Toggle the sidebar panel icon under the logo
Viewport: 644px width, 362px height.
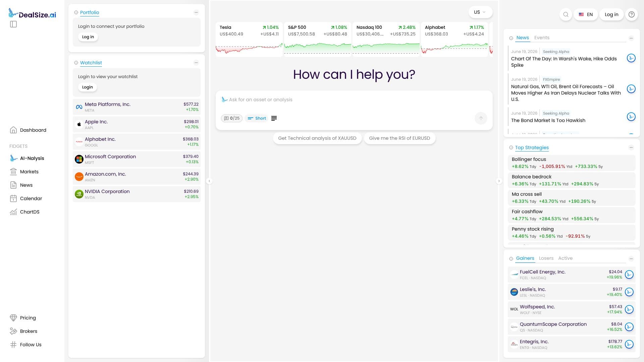(x=13, y=24)
